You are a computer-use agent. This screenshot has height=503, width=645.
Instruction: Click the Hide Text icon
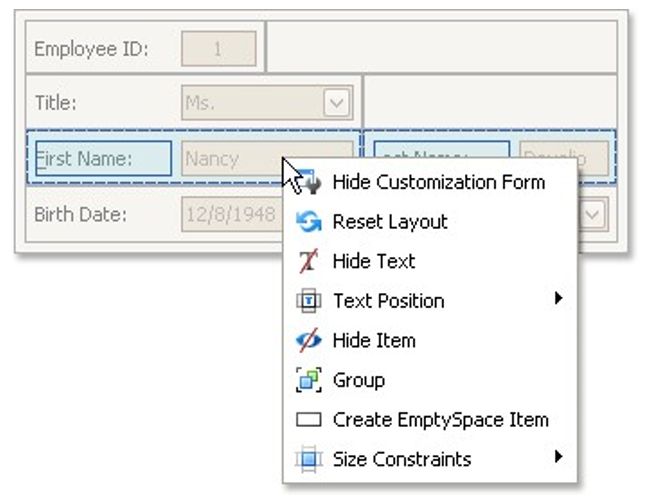[309, 262]
